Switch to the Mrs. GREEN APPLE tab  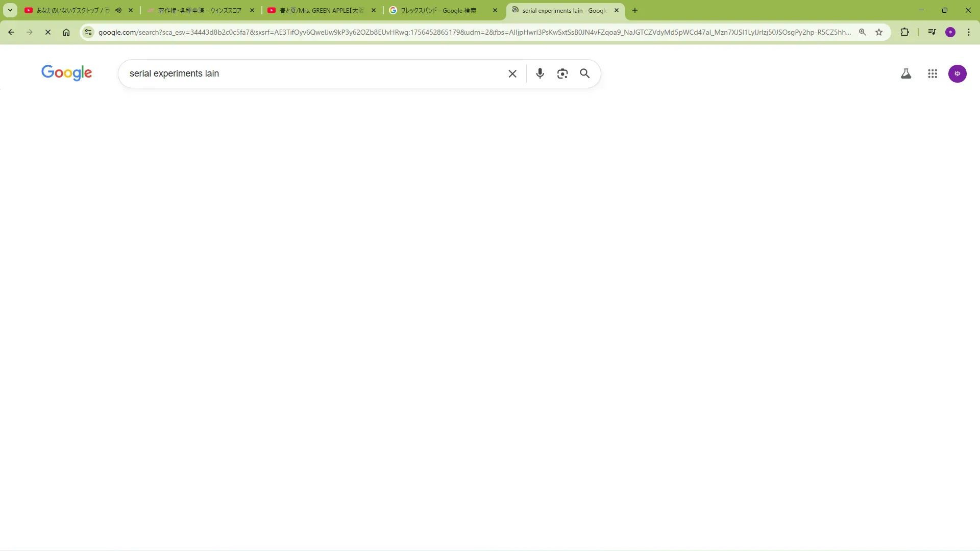coord(321,10)
